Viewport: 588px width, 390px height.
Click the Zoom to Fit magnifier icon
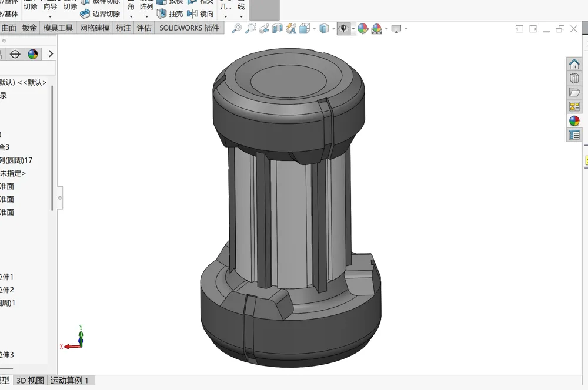[x=236, y=28]
